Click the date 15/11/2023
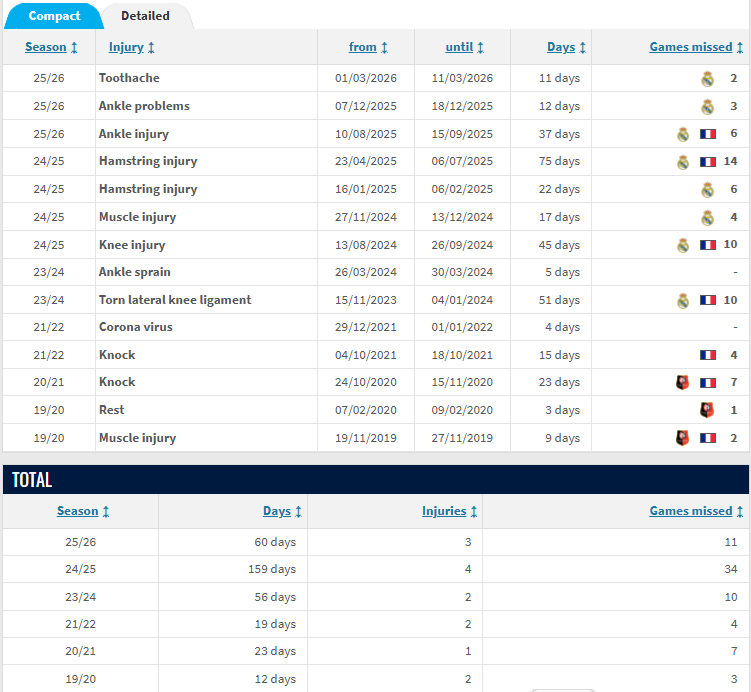 366,300
